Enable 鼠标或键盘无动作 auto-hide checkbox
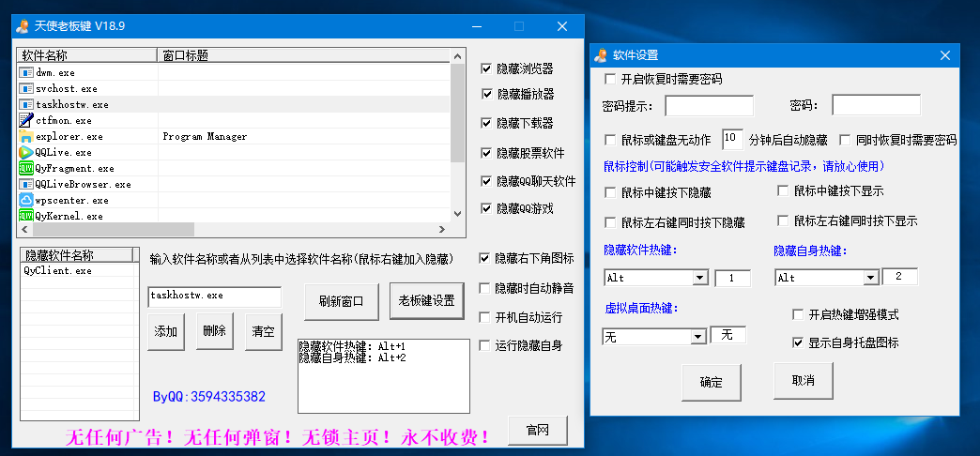 [610, 139]
